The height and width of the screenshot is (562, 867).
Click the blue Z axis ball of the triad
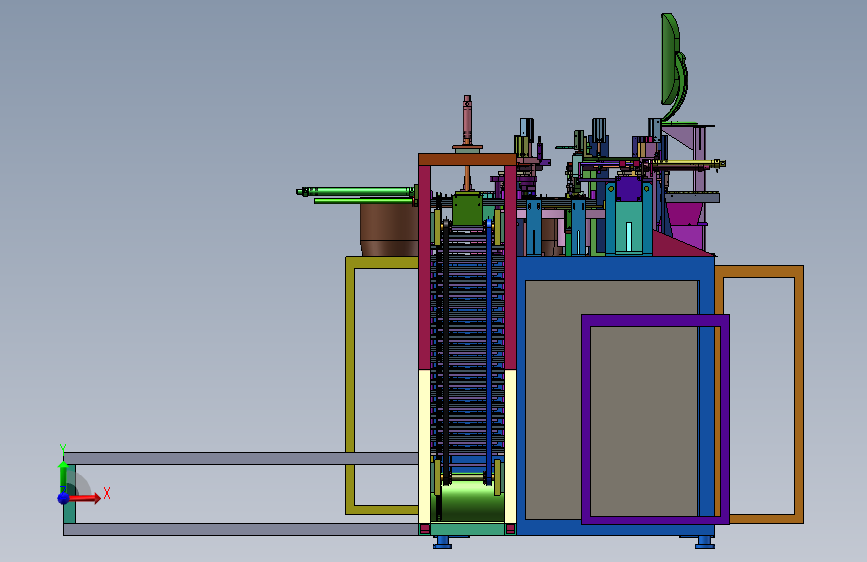tap(63, 498)
